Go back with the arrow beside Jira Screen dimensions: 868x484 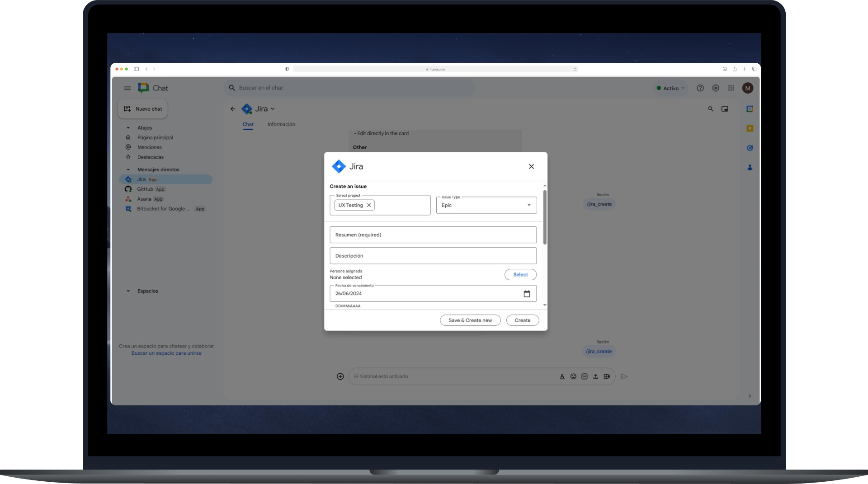click(x=233, y=109)
